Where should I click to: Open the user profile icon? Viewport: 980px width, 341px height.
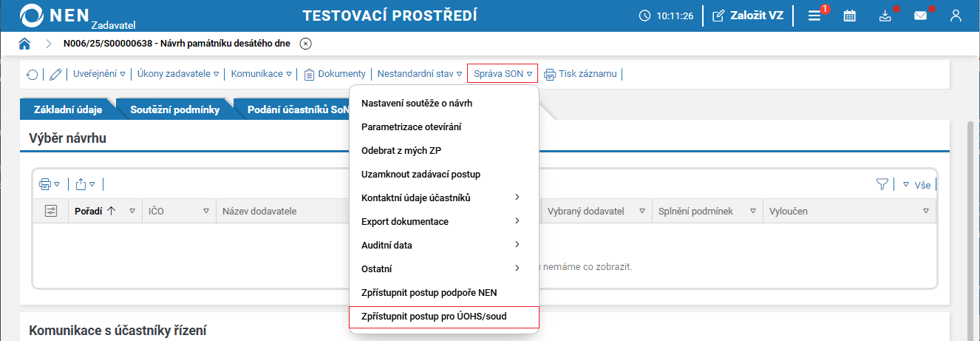(x=956, y=16)
